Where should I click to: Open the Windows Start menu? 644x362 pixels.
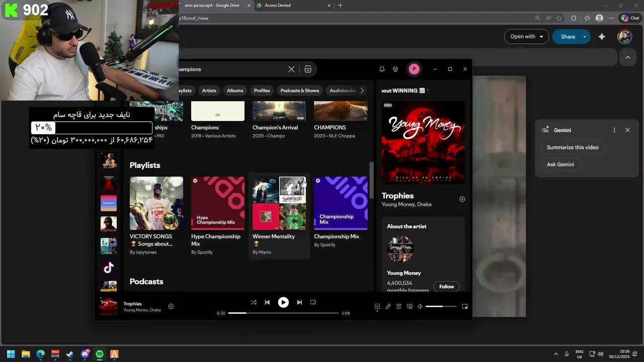coord(11,354)
